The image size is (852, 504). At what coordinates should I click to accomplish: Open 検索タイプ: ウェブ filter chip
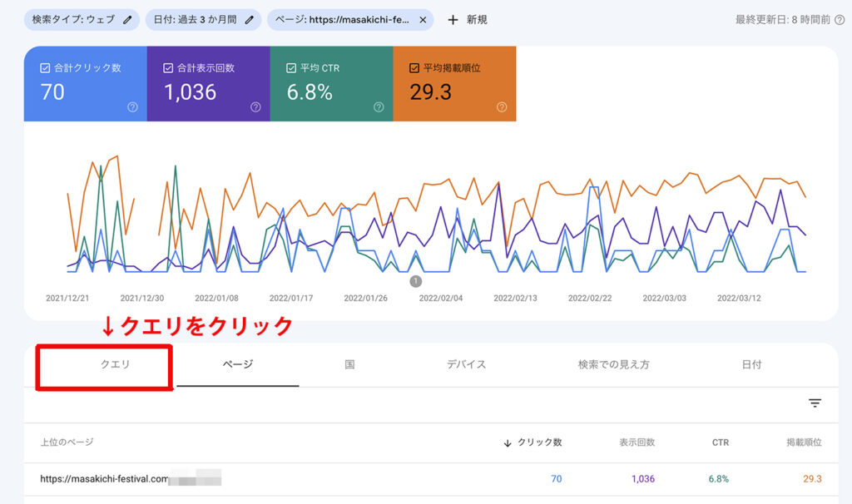[x=82, y=20]
